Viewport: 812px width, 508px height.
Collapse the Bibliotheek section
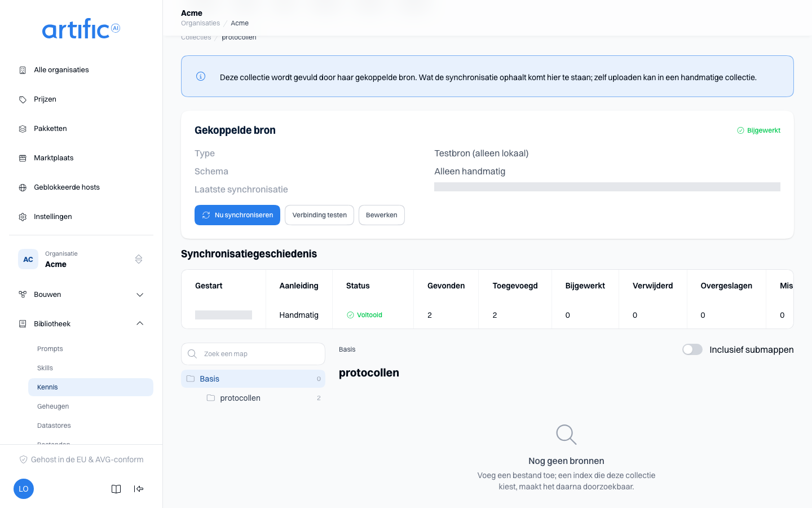[x=81, y=324]
